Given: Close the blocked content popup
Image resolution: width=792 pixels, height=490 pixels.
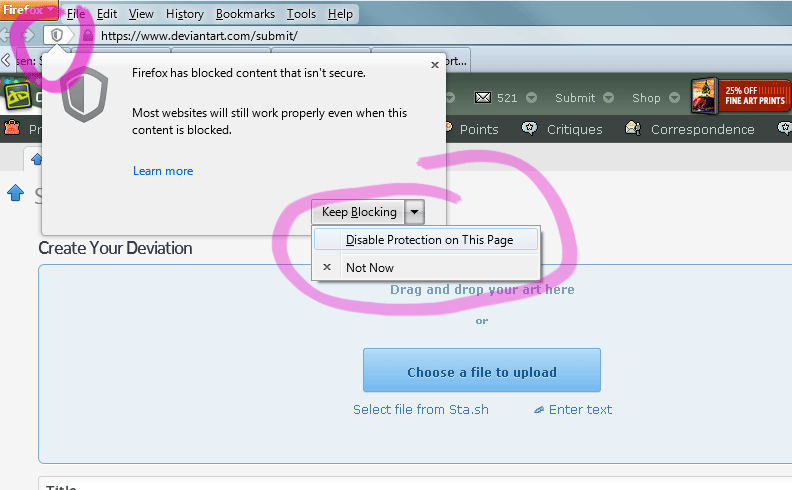Looking at the screenshot, I should [434, 65].
